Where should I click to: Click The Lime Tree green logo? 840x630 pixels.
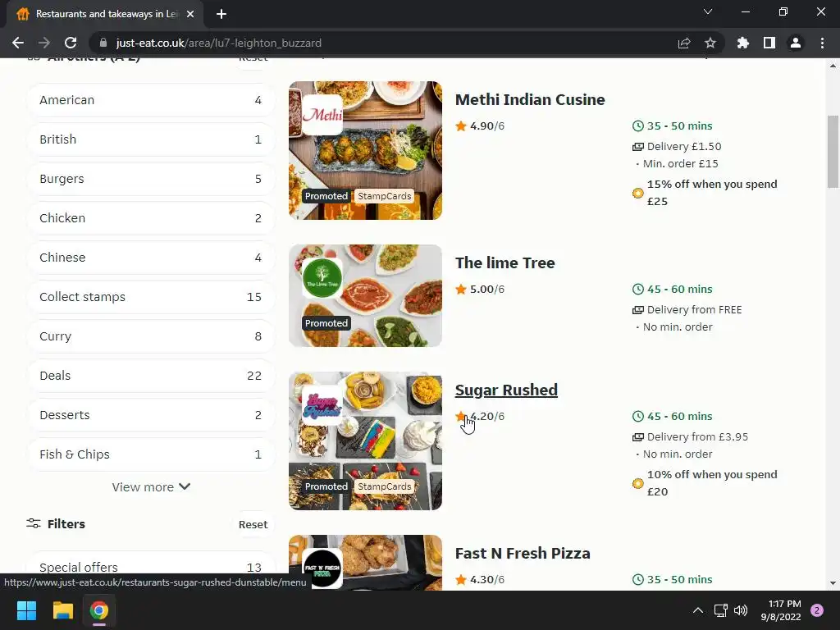(x=322, y=278)
